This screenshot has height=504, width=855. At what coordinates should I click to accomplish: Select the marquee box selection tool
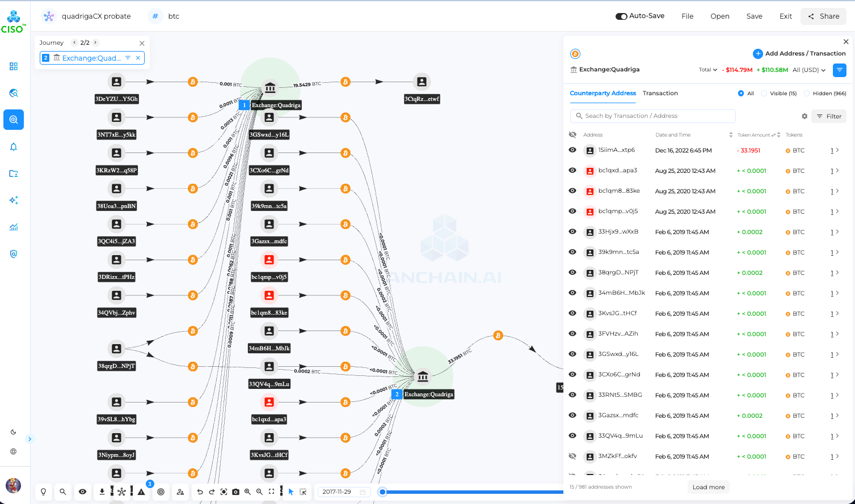pos(304,492)
